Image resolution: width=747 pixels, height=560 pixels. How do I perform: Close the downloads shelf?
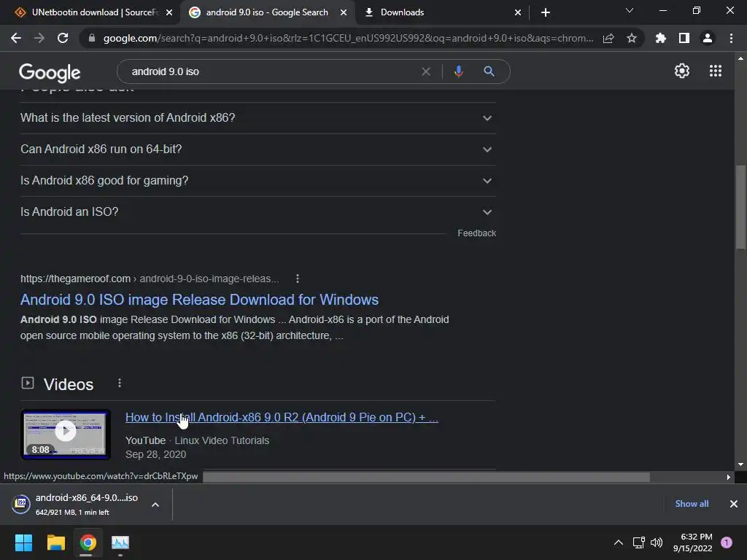734,504
